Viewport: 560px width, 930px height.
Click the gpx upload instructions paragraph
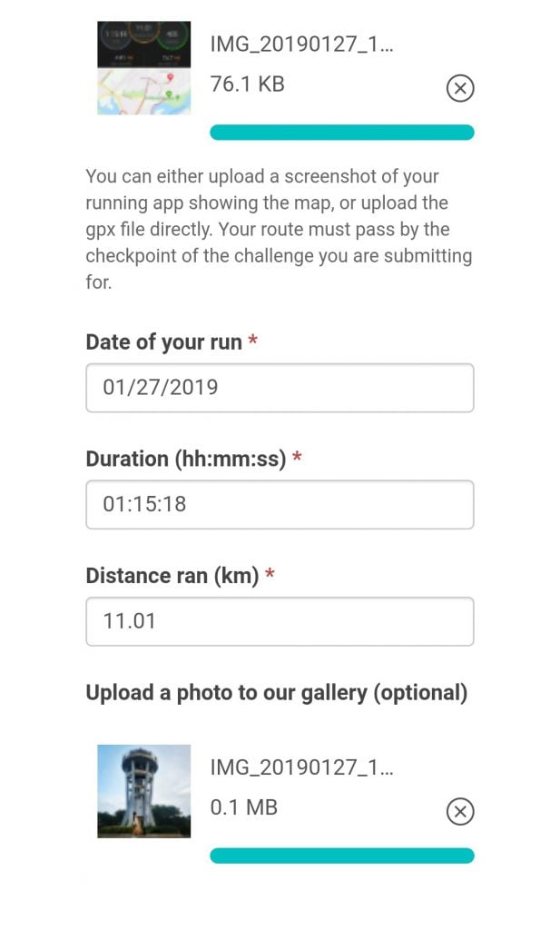point(279,229)
